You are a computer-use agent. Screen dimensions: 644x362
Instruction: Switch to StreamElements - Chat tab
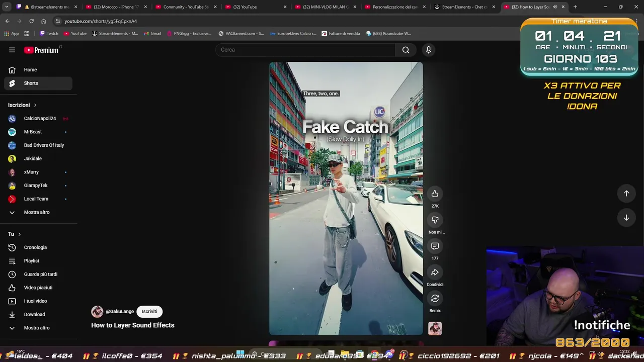465,7
